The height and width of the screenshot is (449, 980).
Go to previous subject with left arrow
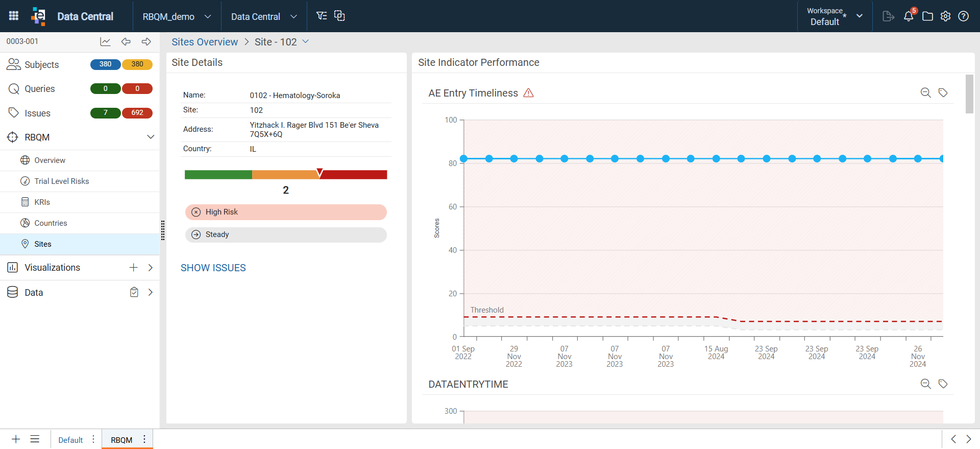point(126,42)
